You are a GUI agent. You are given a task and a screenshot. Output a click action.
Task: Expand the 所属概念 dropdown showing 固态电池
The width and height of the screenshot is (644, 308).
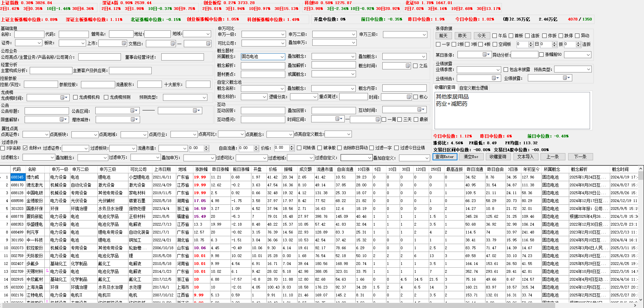point(282,57)
